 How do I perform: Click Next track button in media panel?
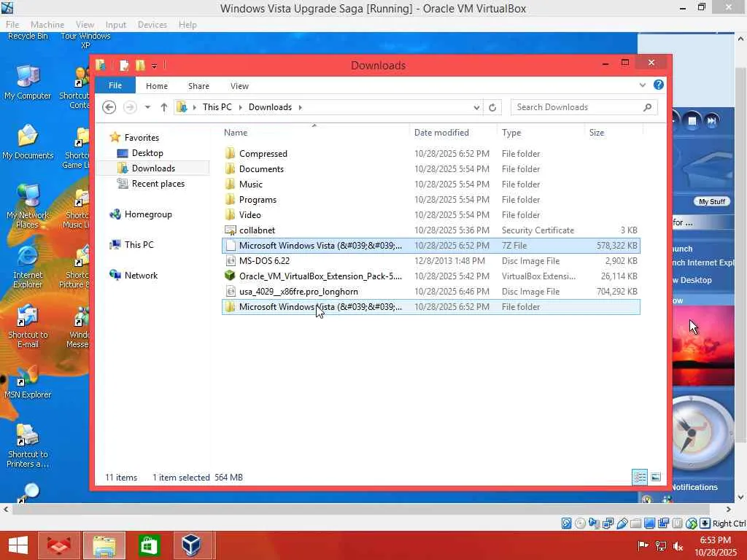click(711, 121)
